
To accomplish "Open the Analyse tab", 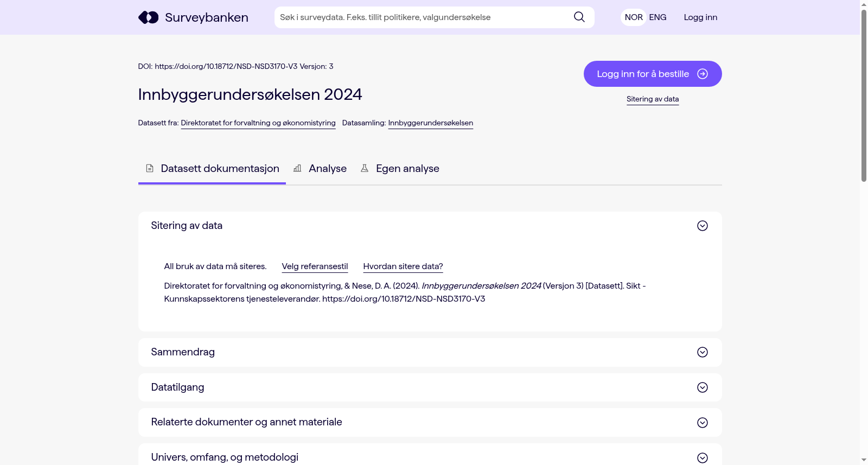I will click(x=320, y=169).
